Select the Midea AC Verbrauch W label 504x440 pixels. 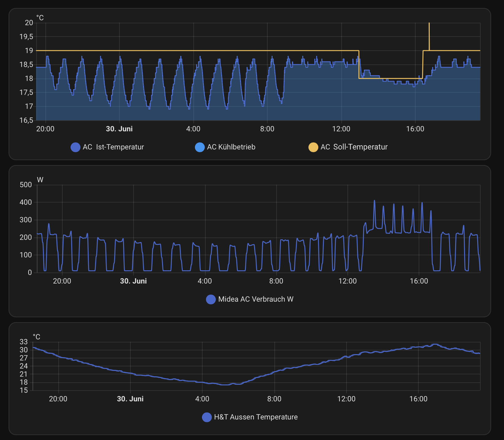[256, 299]
